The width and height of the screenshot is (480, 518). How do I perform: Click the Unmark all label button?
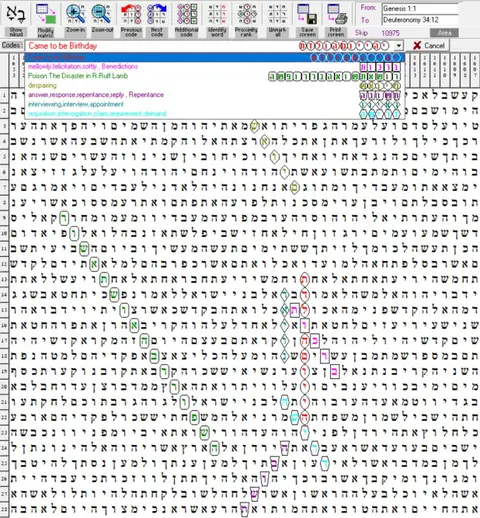[x=277, y=32]
